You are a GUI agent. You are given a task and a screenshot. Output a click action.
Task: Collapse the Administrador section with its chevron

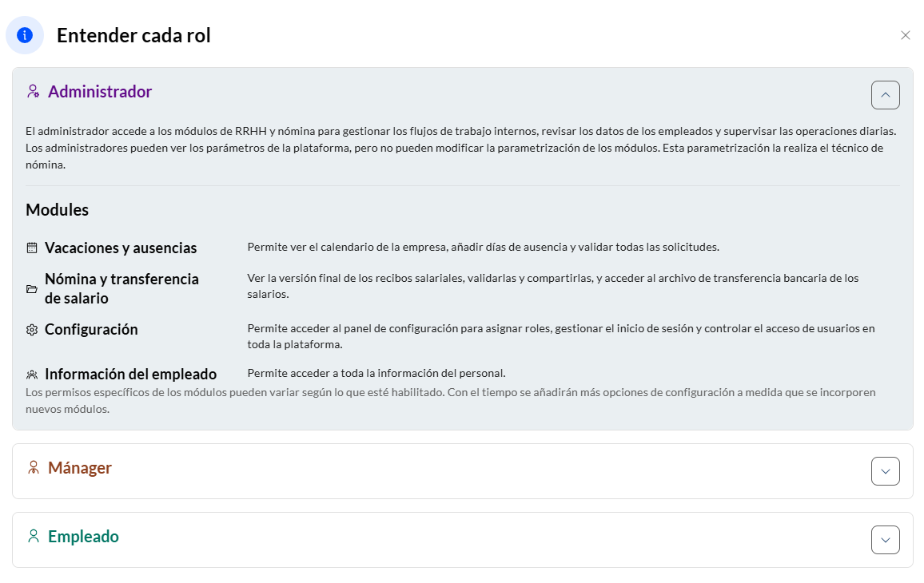(885, 95)
